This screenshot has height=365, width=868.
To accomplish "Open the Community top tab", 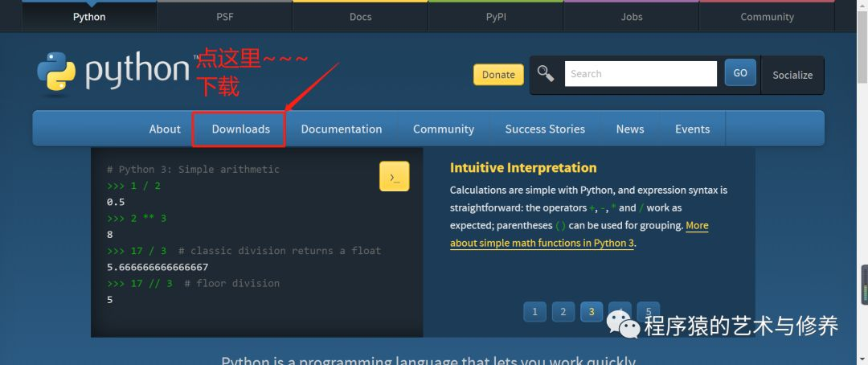I will point(767,17).
